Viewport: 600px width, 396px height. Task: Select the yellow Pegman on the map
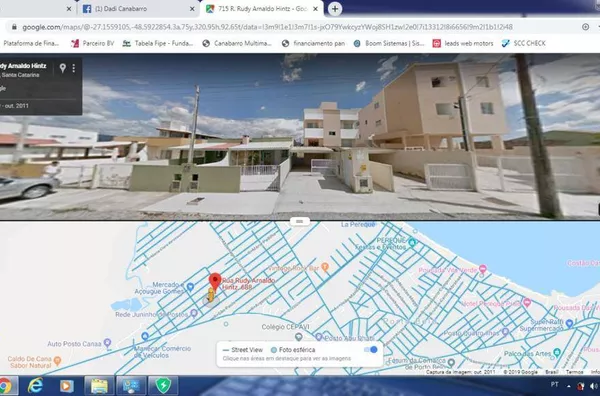[210, 295]
